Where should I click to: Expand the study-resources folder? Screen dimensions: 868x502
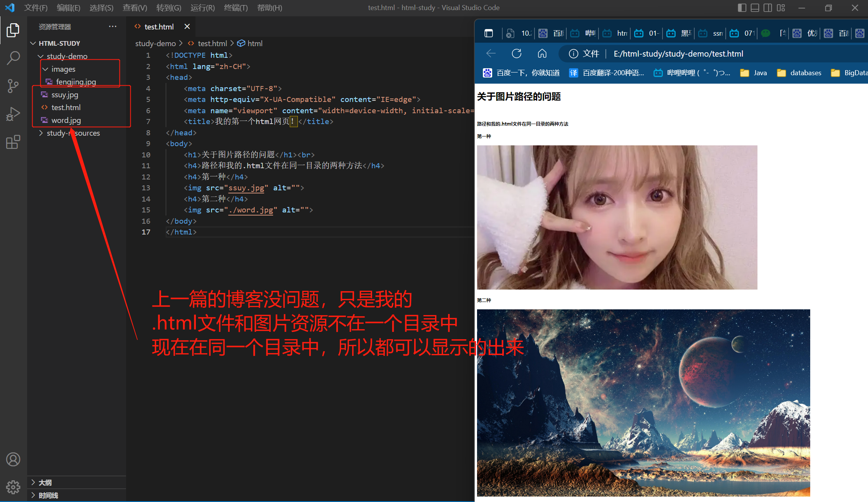[x=73, y=133]
